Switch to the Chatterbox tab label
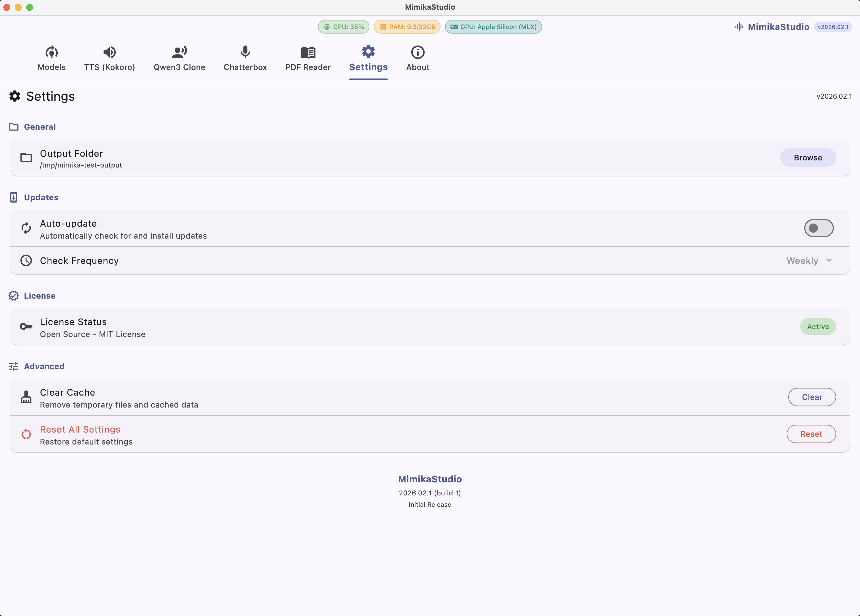The height and width of the screenshot is (616, 860). point(245,67)
